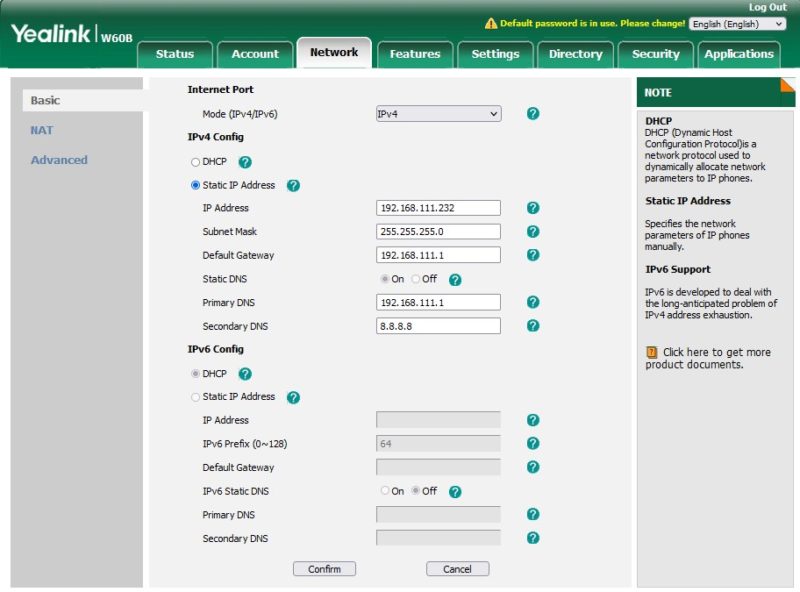Click the Log Out link
Image resolution: width=800 pixels, height=592 pixels.
click(769, 8)
